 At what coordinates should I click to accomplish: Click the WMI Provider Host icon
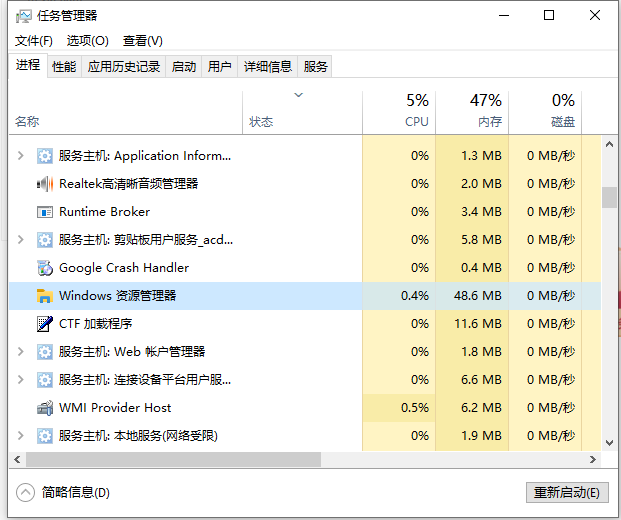pyautogui.click(x=45, y=408)
